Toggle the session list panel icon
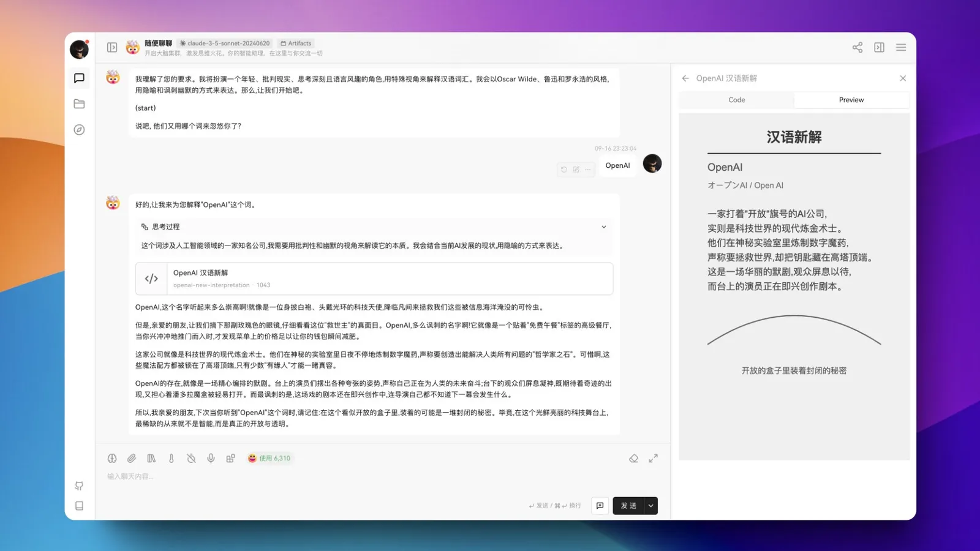The width and height of the screenshot is (980, 551). pos(112,47)
